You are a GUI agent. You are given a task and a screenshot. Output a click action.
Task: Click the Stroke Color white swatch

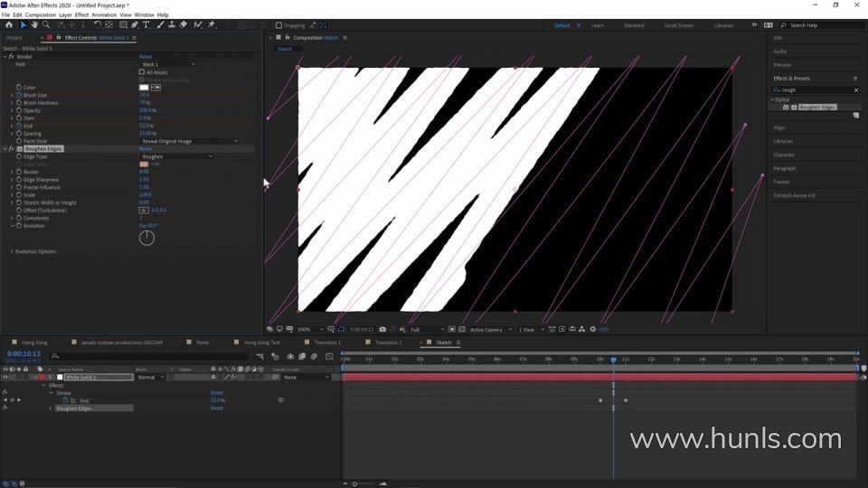144,88
